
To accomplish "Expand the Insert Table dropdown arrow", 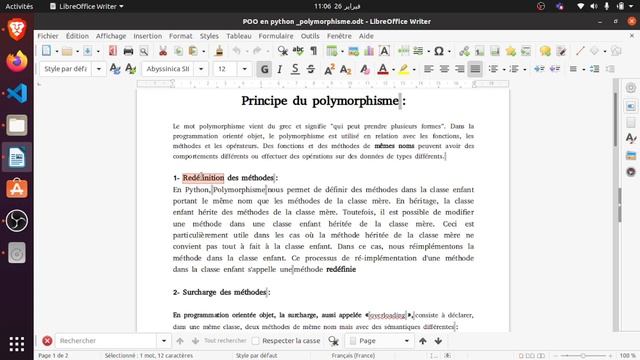I will point(342,51).
